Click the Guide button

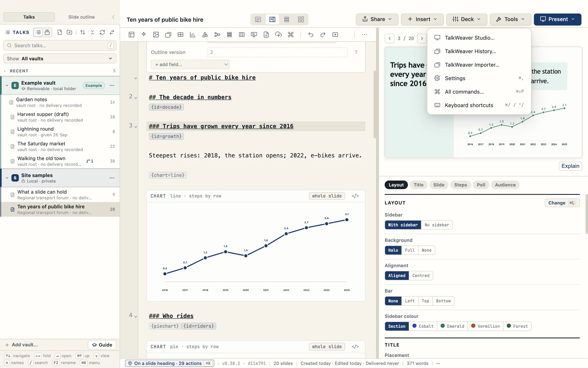click(x=102, y=345)
